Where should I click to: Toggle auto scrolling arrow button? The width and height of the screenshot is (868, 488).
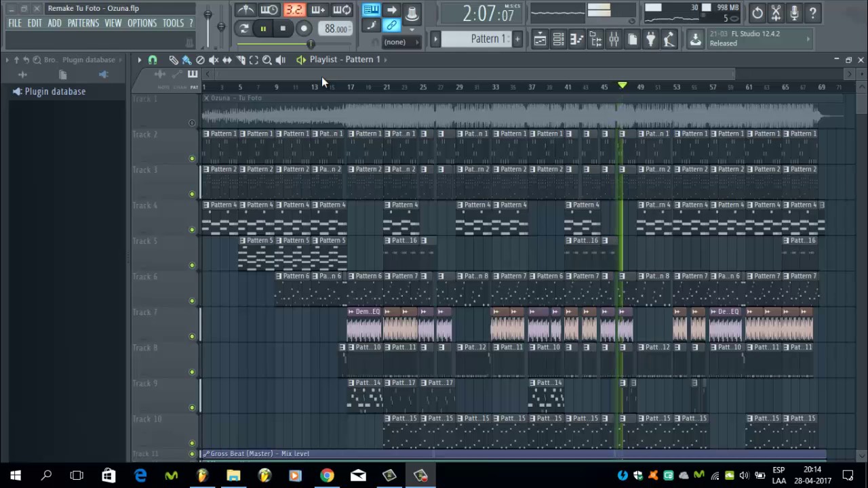(x=391, y=10)
